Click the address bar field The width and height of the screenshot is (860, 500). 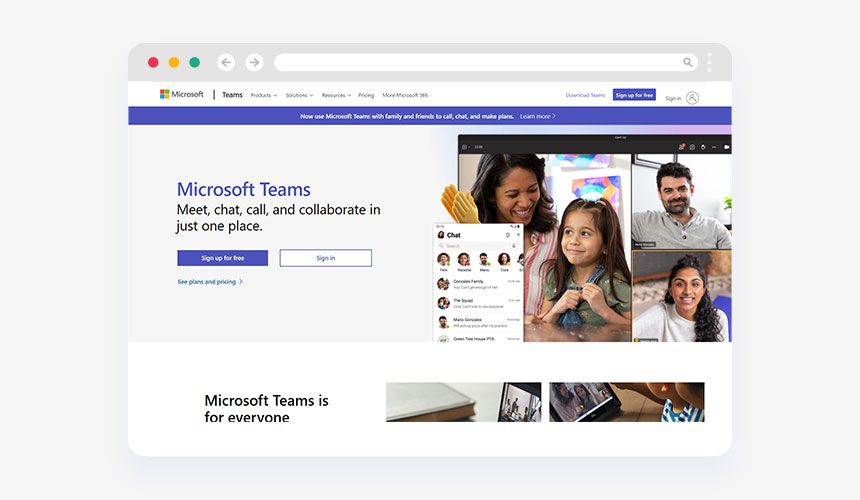click(486, 62)
